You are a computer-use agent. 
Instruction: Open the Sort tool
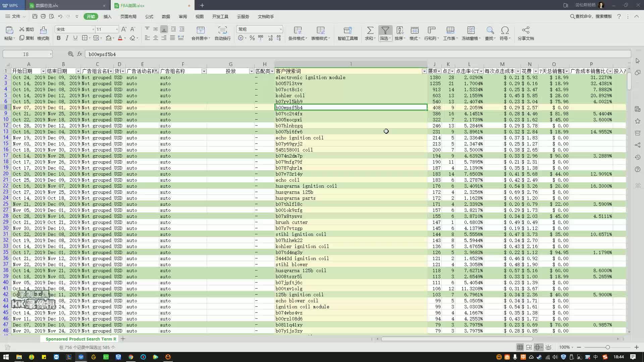click(x=400, y=34)
